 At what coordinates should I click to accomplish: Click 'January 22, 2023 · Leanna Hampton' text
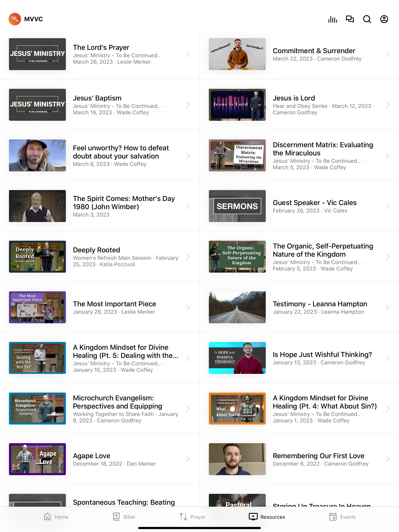(x=318, y=312)
